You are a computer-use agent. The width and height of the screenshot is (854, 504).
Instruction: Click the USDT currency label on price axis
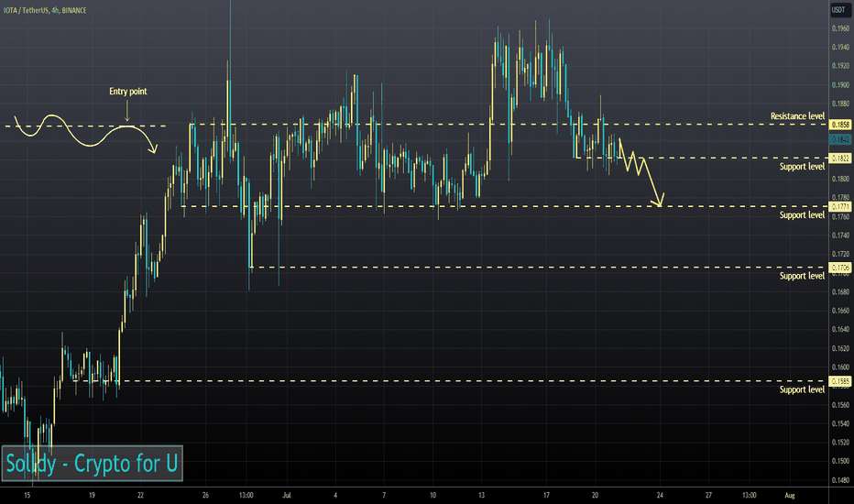pos(838,10)
